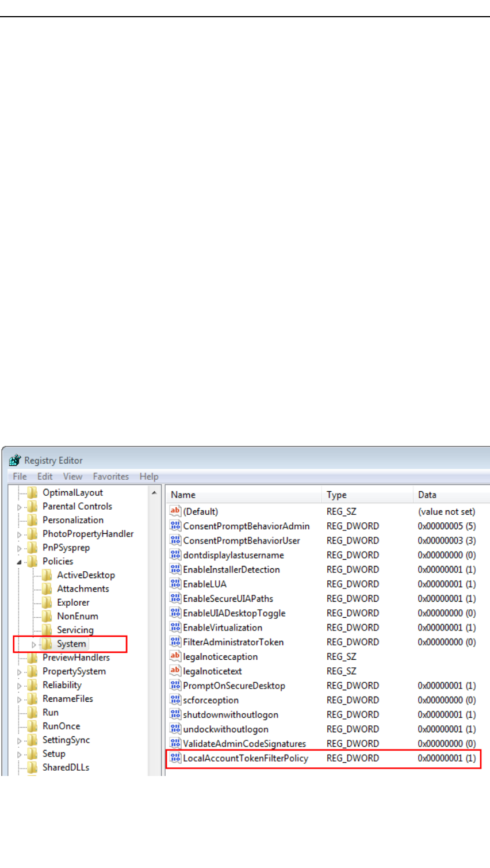Open the File menu
The width and height of the screenshot is (490, 868).
tap(20, 476)
